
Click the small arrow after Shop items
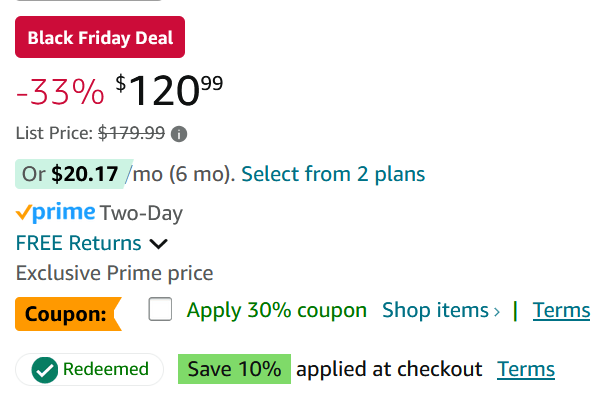pyautogui.click(x=497, y=312)
